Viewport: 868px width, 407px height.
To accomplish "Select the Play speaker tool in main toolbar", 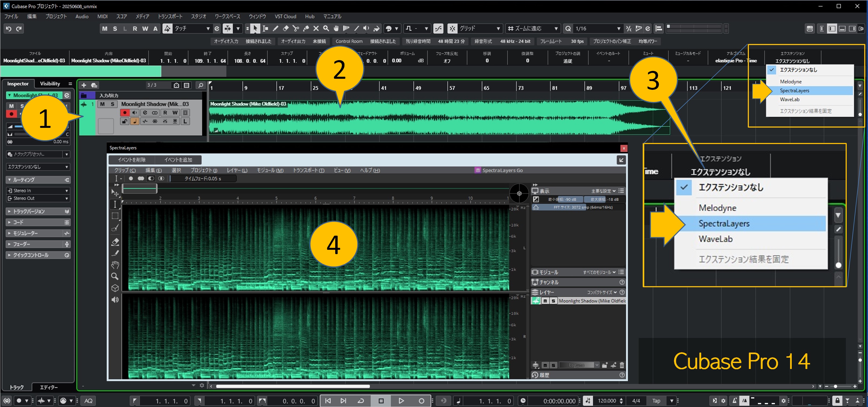I will 366,29.
